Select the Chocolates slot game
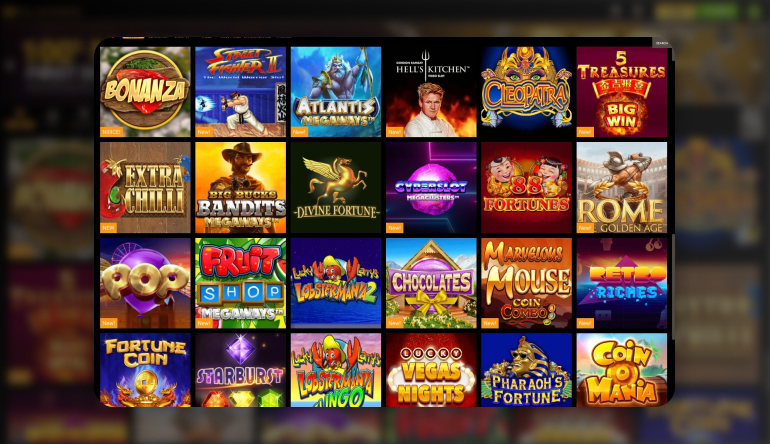The width and height of the screenshot is (770, 444). point(431,283)
